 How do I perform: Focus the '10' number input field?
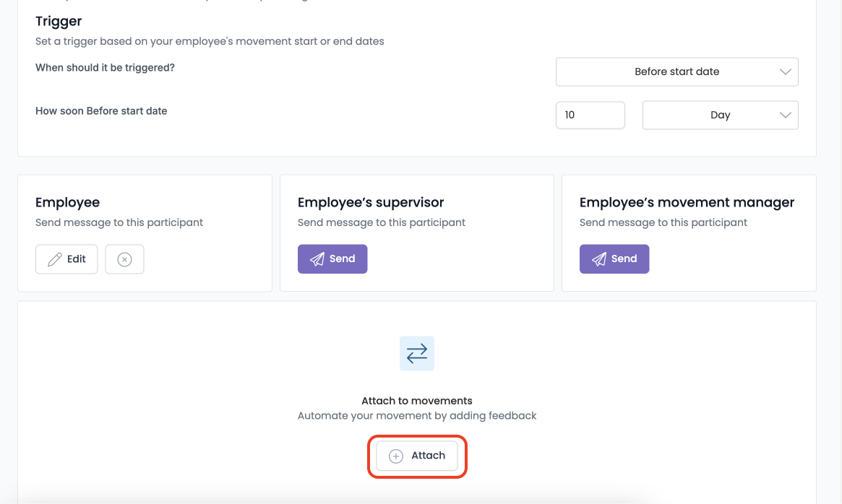coord(590,115)
